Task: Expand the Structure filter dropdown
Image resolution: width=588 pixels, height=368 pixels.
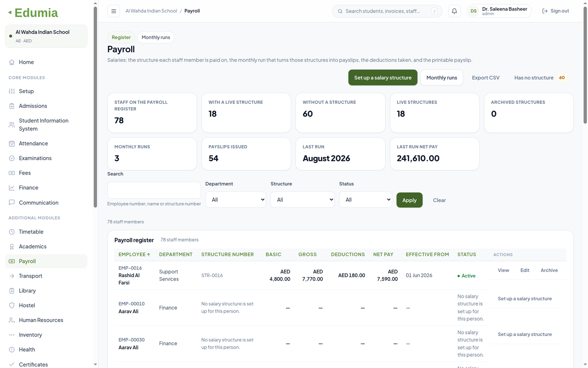Action: point(302,200)
